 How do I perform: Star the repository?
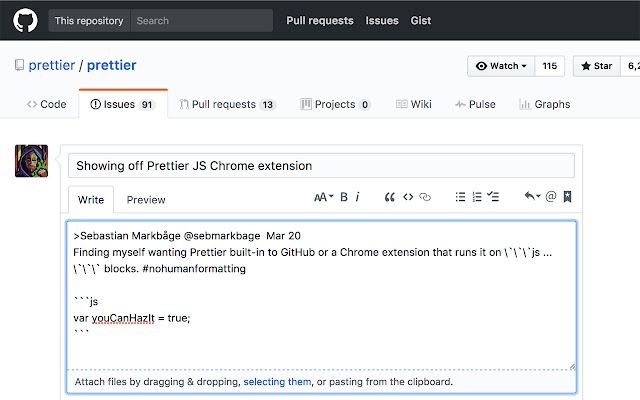[597, 66]
